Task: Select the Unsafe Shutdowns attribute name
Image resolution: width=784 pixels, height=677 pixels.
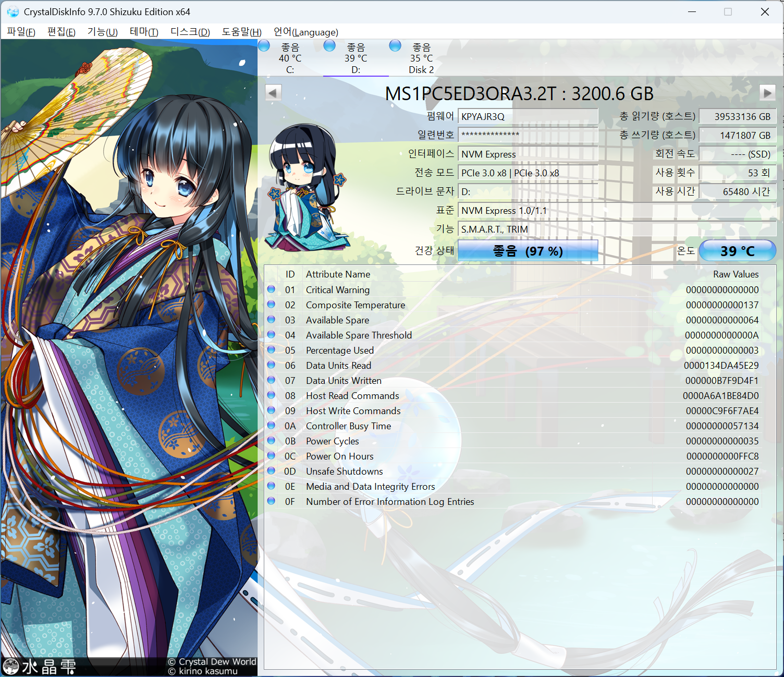Action: (x=345, y=471)
